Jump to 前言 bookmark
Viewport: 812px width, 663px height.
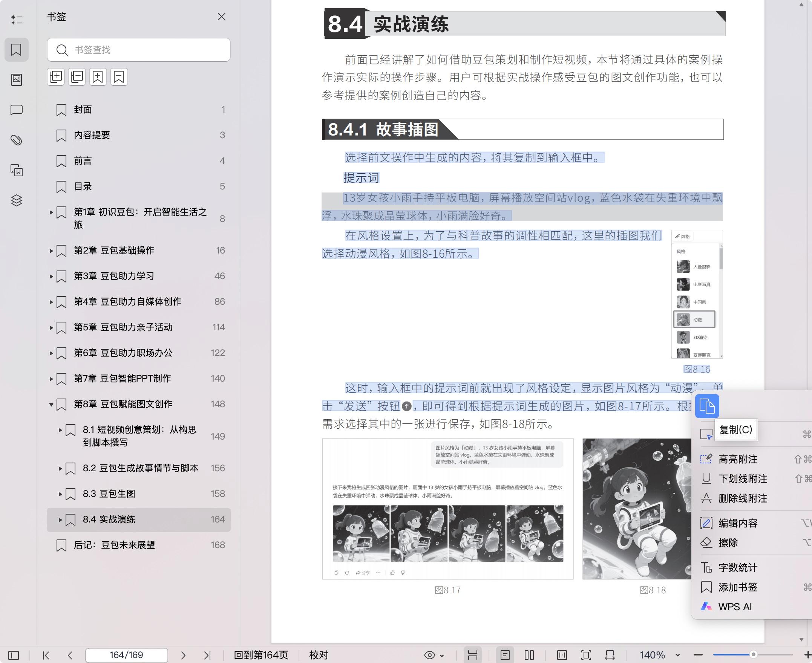pyautogui.click(x=139, y=161)
